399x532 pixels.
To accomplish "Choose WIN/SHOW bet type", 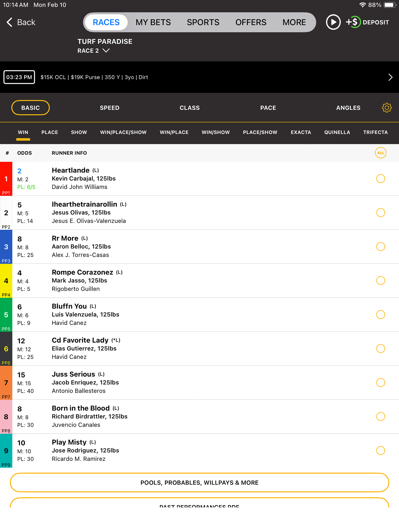I will point(216,132).
